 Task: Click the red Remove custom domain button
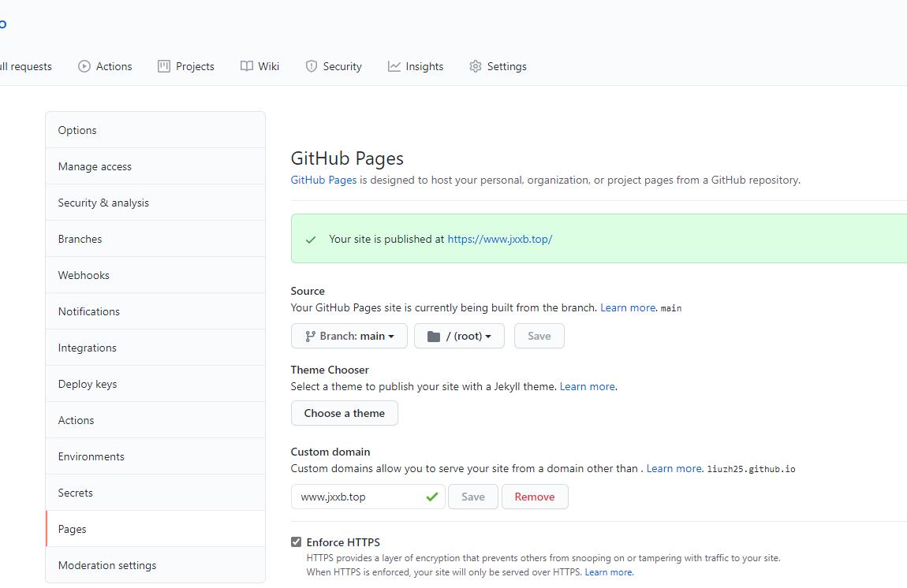tap(535, 497)
